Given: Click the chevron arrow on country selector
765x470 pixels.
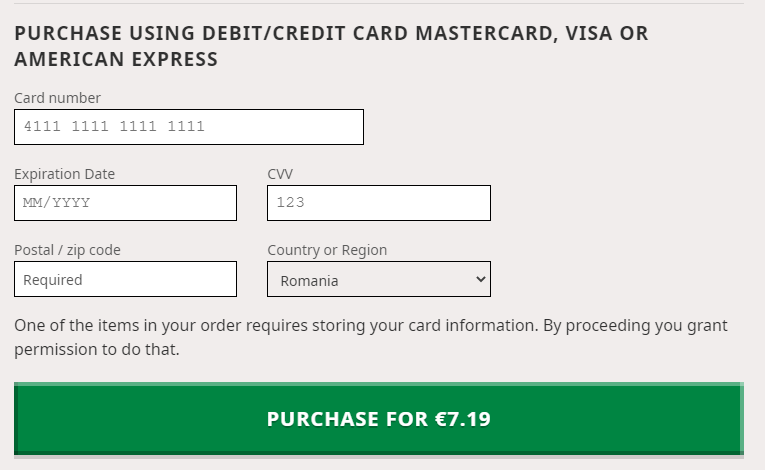Looking at the screenshot, I should 480,279.
